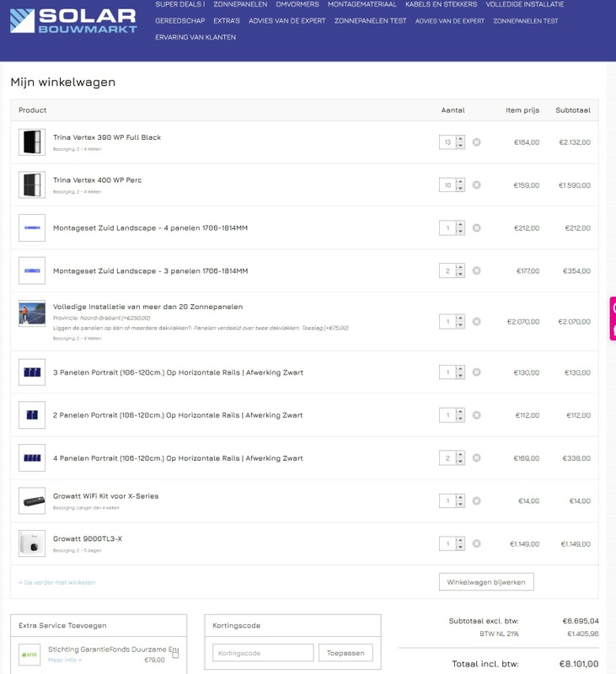616x674 pixels.
Task: Focus the Kortingscode input field
Action: [262, 653]
